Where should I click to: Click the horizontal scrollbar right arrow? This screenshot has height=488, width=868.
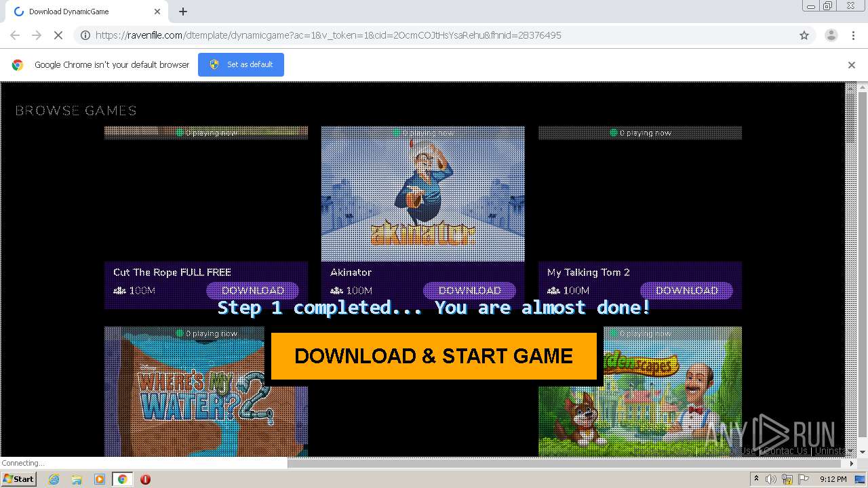852,464
